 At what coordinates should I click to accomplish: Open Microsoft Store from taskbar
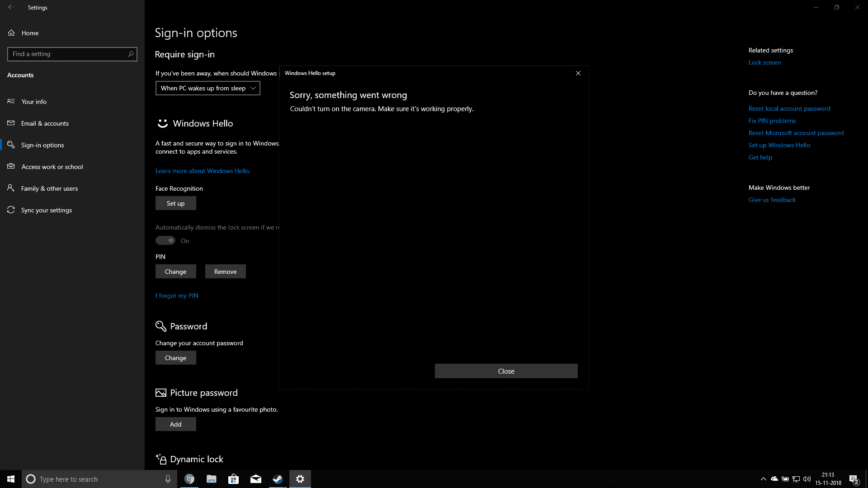click(233, 479)
